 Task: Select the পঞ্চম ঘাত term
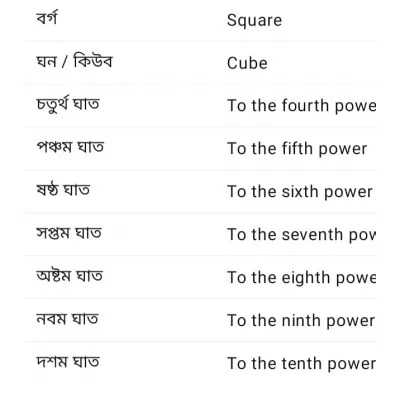pyautogui.click(x=70, y=147)
